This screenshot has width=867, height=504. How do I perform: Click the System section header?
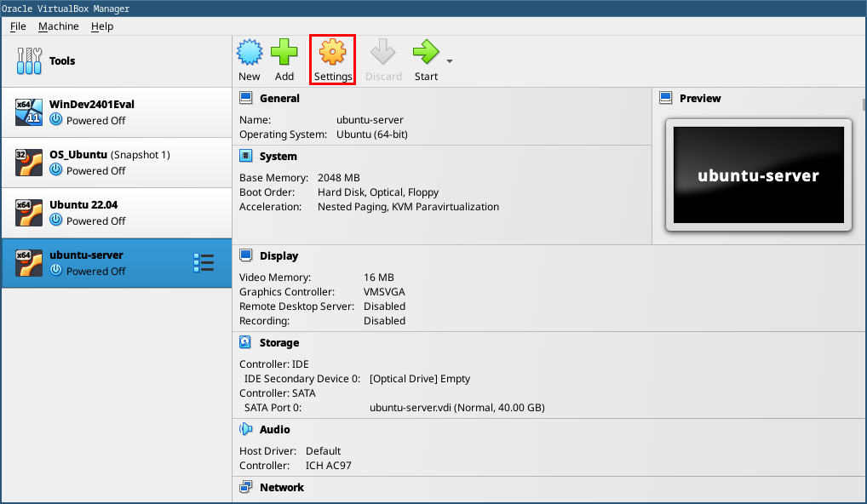[x=278, y=157]
